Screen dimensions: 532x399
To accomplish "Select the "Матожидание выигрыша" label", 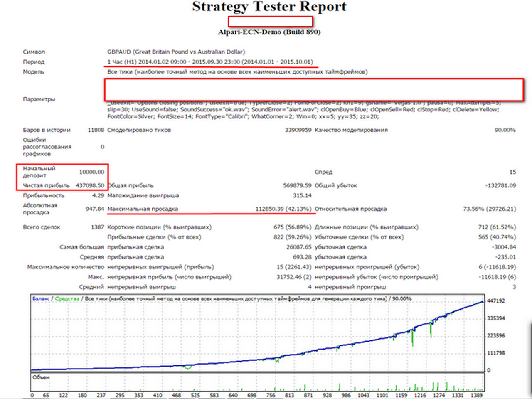I will pos(143,195).
